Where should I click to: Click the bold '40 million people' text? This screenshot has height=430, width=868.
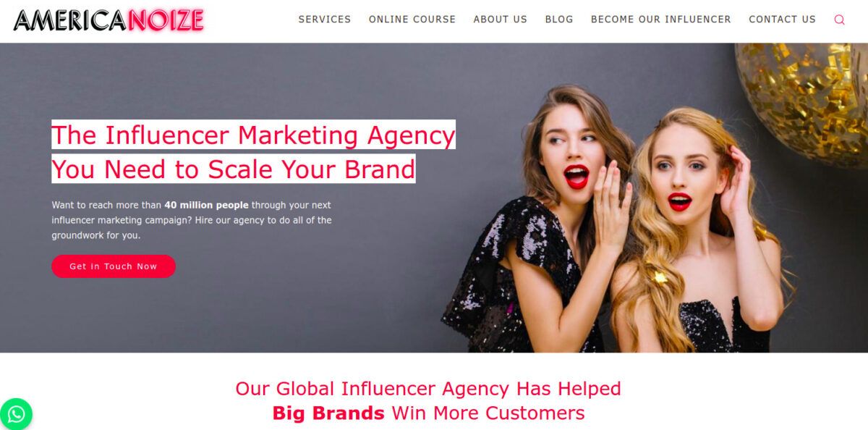[206, 205]
